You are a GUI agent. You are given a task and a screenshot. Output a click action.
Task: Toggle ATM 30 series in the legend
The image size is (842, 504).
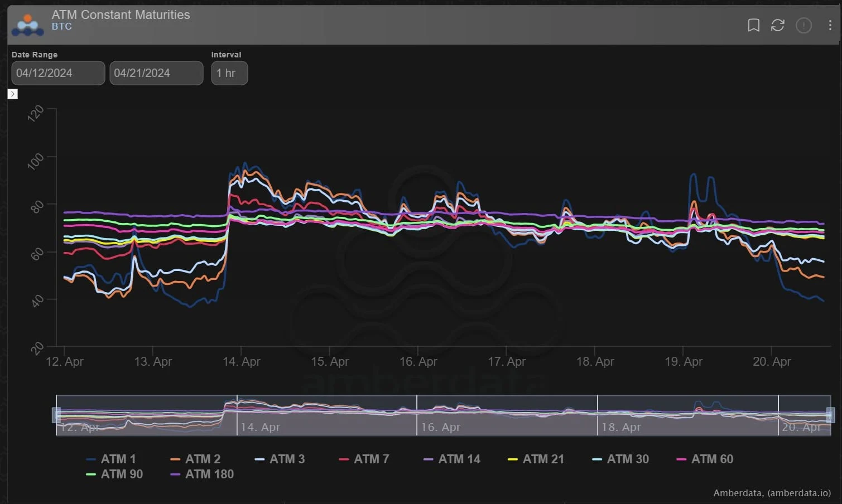(620, 459)
